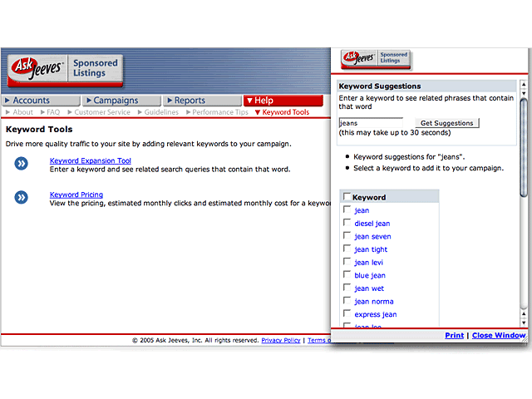Click the jean levi keyword link

click(x=368, y=263)
